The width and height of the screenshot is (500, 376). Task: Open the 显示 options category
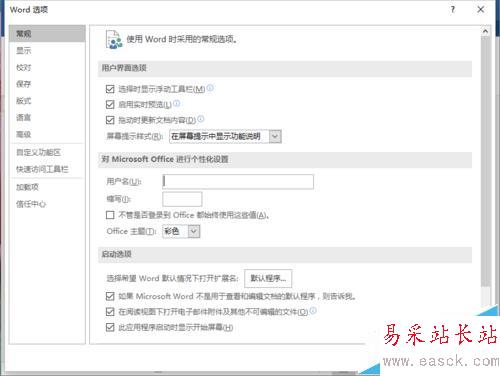(47, 51)
